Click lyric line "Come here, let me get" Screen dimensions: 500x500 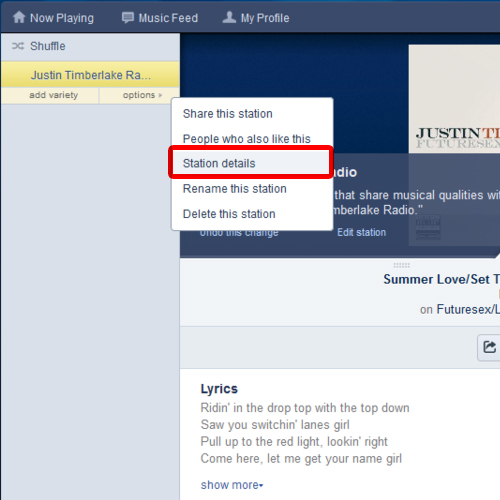coord(301,459)
